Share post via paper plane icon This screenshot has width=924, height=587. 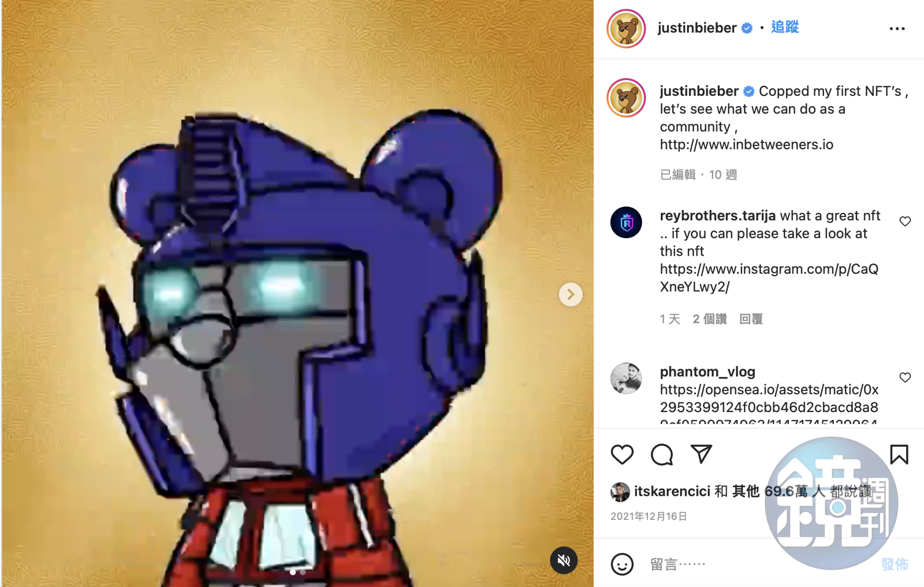pyautogui.click(x=701, y=454)
